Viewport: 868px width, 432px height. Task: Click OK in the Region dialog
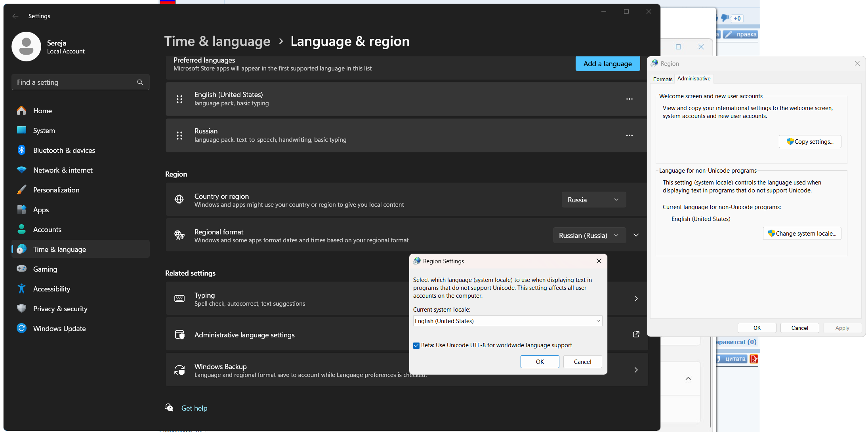757,328
